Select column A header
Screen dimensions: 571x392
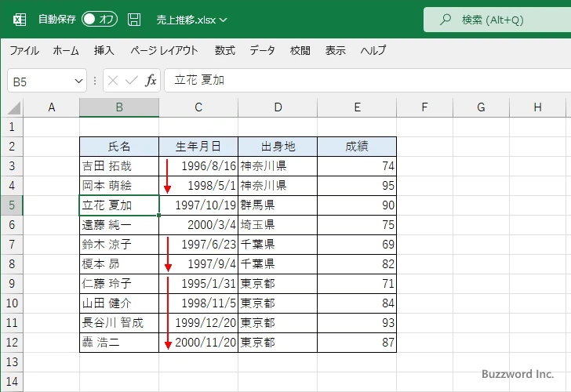pos(52,107)
